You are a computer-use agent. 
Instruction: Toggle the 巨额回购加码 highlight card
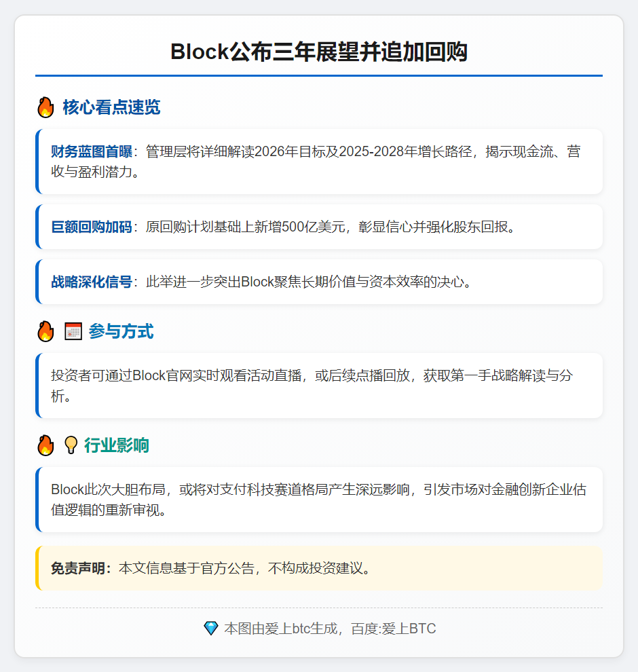tap(319, 226)
